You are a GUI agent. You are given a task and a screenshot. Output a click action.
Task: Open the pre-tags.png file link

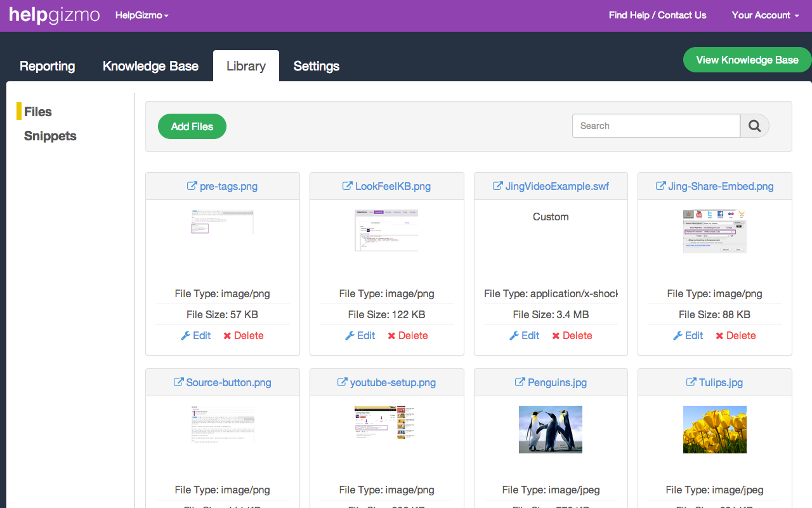click(228, 186)
